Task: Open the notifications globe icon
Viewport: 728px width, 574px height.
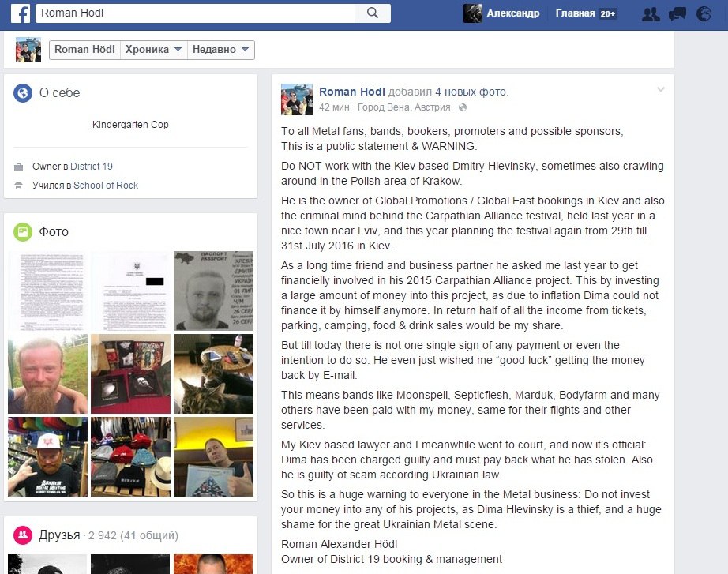Action: click(704, 14)
